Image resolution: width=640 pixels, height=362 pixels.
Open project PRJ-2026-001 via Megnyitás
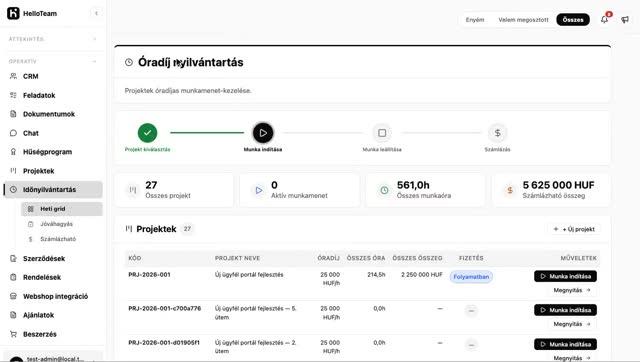tap(571, 290)
